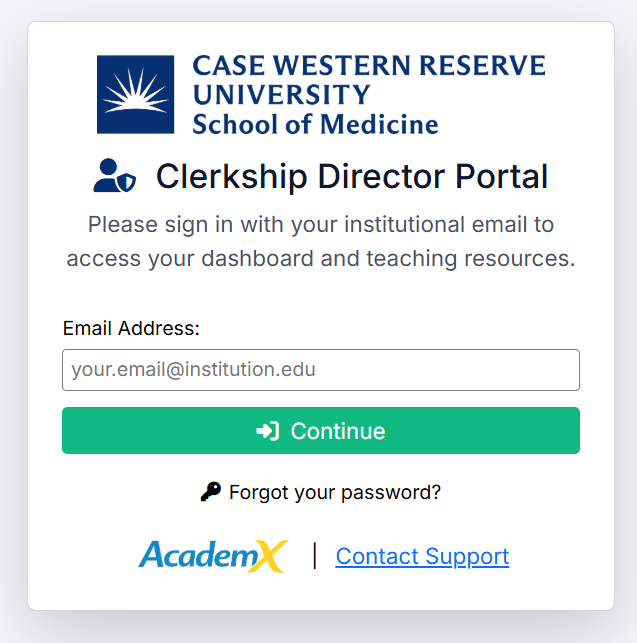Click the 'Please sign in with' instruction line

pyautogui.click(x=321, y=225)
